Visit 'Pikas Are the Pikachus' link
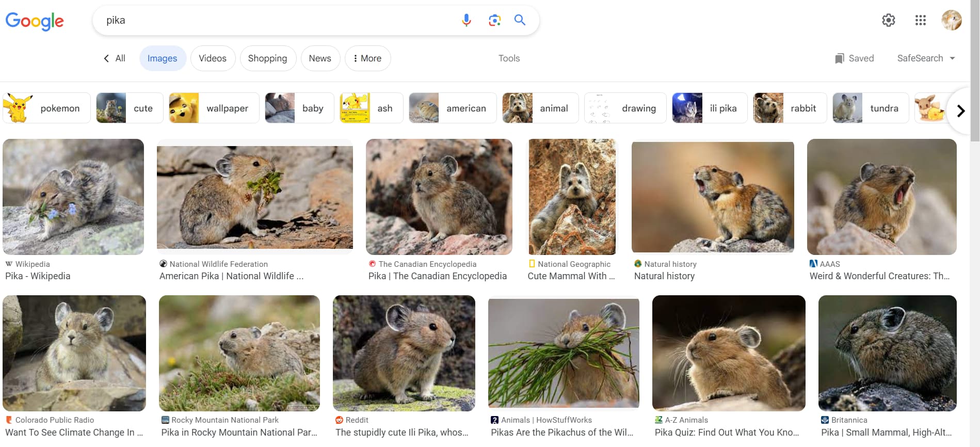 click(x=562, y=433)
